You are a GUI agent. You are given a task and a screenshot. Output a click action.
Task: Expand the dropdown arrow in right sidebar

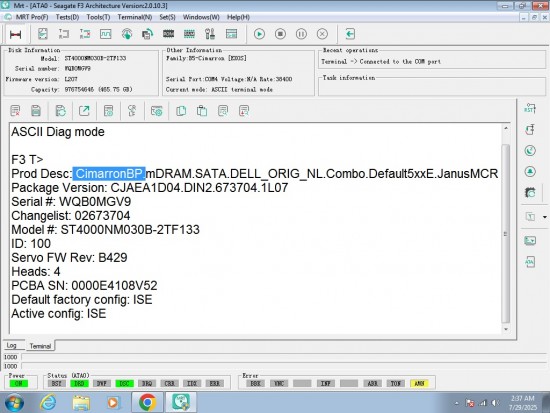coord(545,217)
